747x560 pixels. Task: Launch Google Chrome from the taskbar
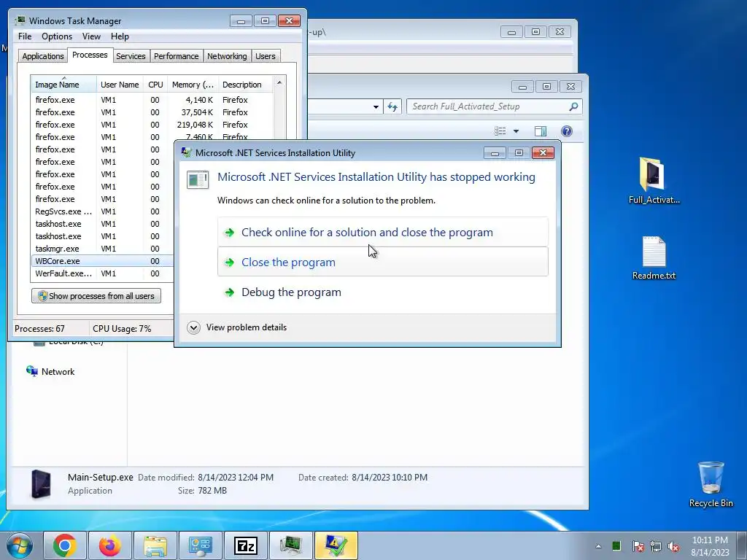(x=65, y=545)
